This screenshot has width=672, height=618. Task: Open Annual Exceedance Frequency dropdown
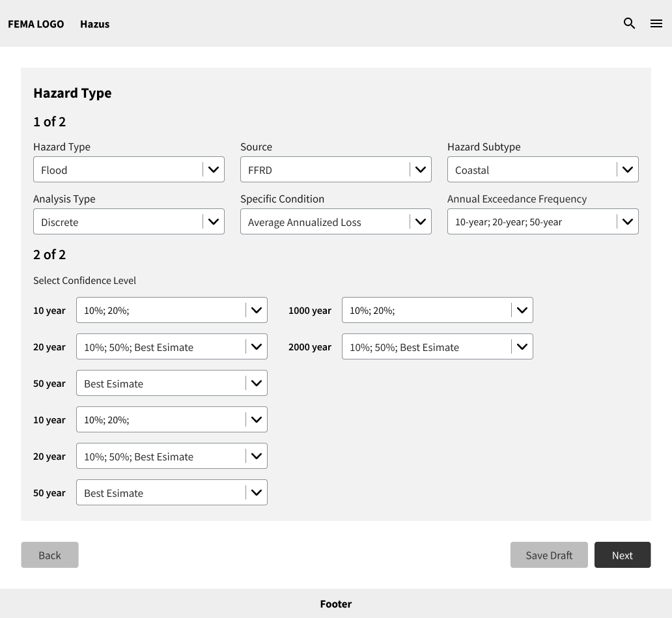pos(542,221)
